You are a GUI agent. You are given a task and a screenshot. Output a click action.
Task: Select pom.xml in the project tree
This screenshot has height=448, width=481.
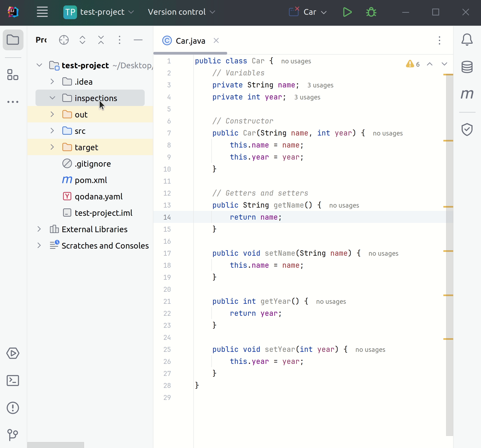coord(90,180)
